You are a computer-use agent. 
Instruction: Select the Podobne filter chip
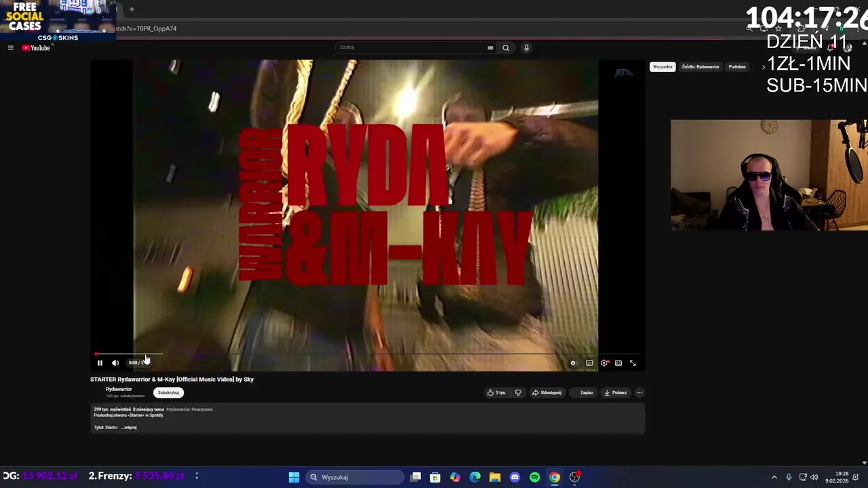click(737, 67)
